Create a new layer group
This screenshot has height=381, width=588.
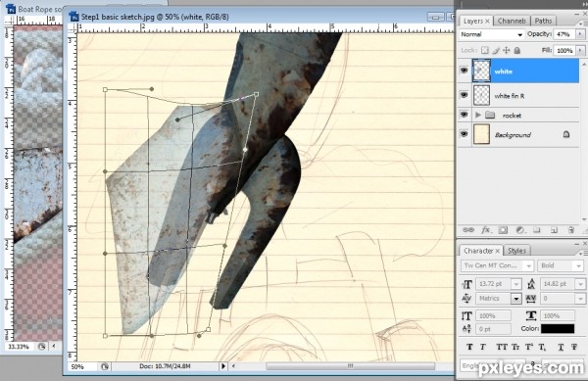point(537,229)
